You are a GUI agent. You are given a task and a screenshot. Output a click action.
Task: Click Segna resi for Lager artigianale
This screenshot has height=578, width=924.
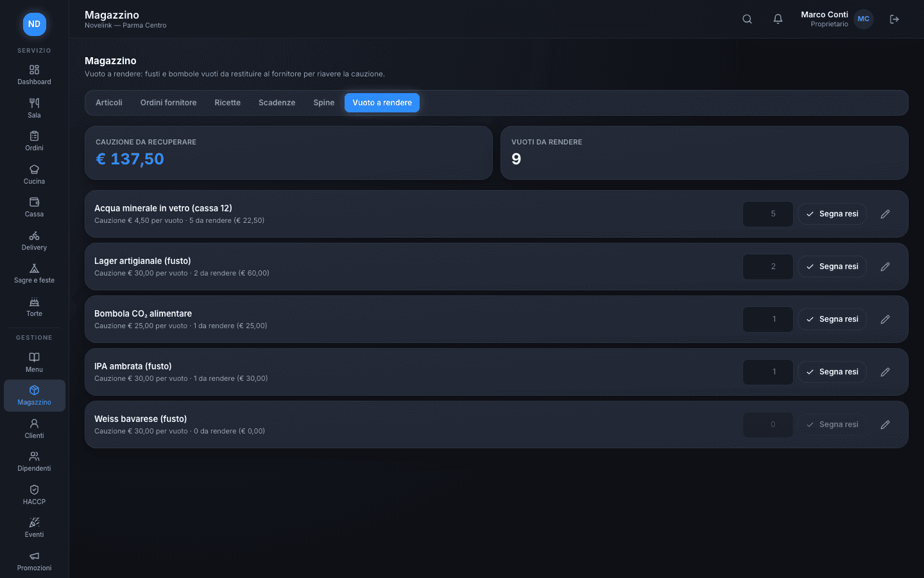click(x=832, y=267)
